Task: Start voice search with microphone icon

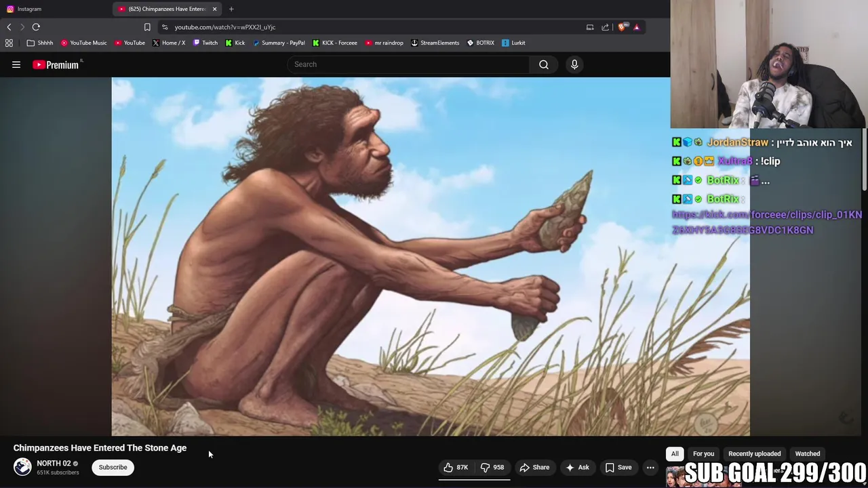Action: (574, 64)
